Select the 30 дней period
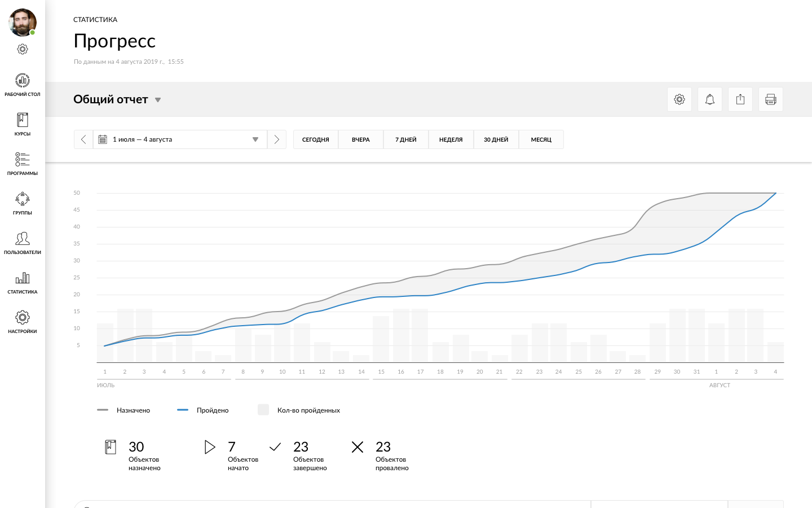The height and width of the screenshot is (508, 812). click(496, 139)
